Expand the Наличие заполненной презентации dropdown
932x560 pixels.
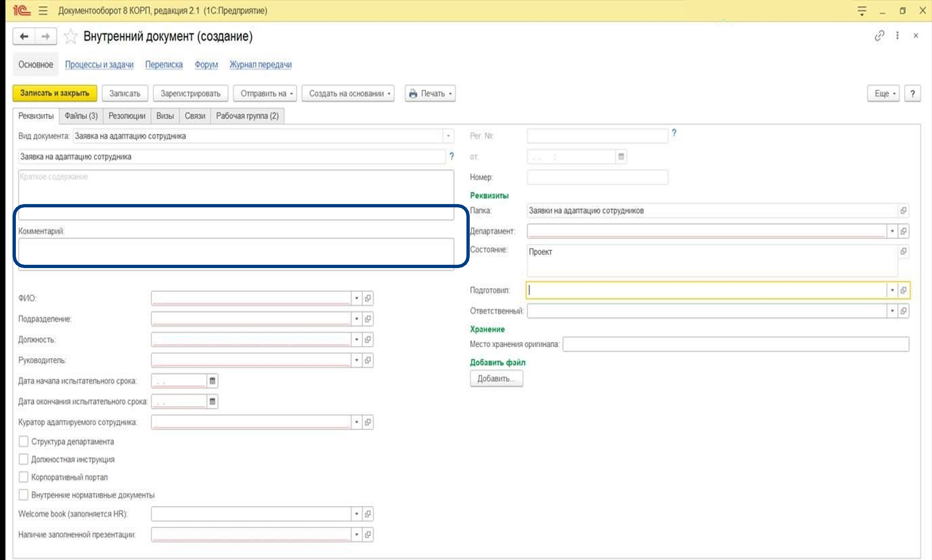pos(357,535)
